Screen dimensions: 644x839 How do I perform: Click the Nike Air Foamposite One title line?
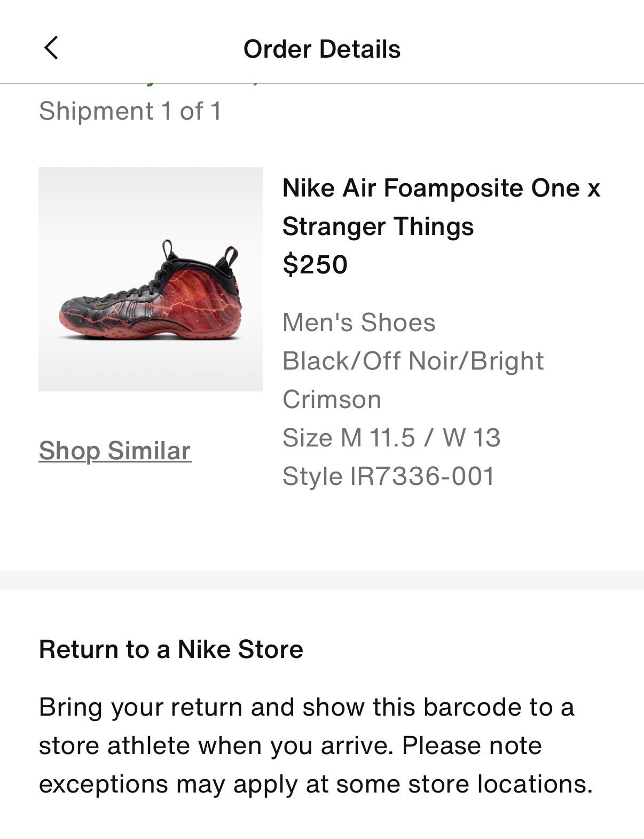pos(441,188)
